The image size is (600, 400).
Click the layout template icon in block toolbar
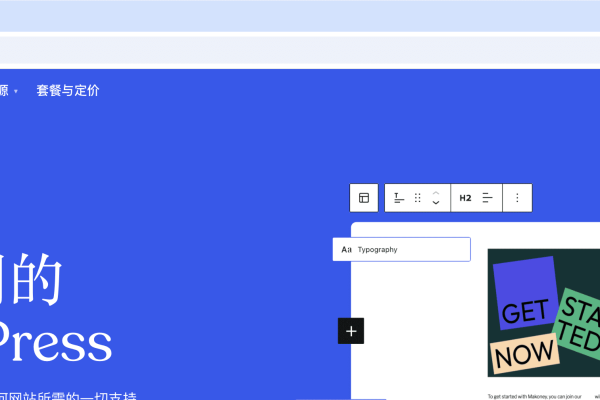click(x=364, y=198)
